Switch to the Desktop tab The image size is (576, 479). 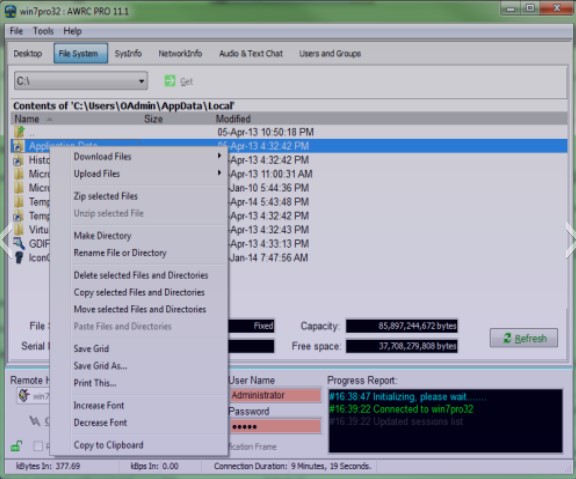(x=28, y=54)
